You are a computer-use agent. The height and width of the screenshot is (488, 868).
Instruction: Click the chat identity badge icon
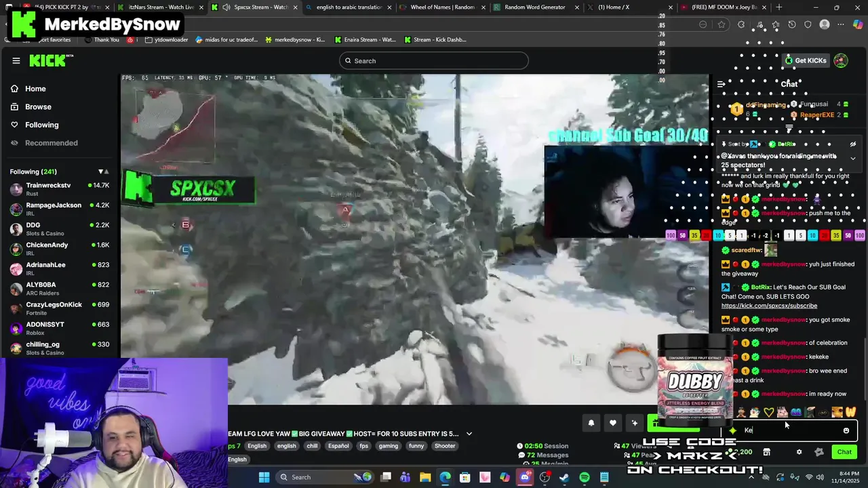point(818,452)
